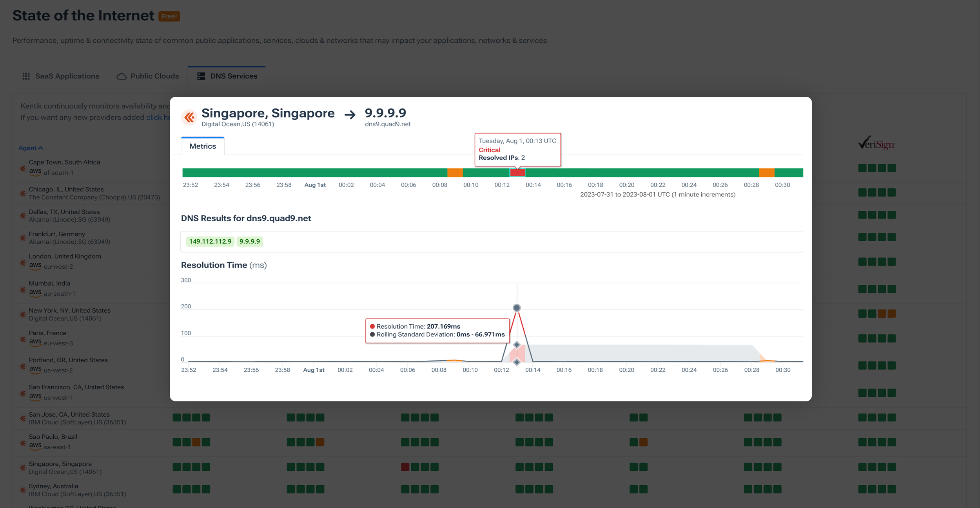Select the red Critical segment on the status timeline
Screen dimensions: 980x508
tap(517, 172)
